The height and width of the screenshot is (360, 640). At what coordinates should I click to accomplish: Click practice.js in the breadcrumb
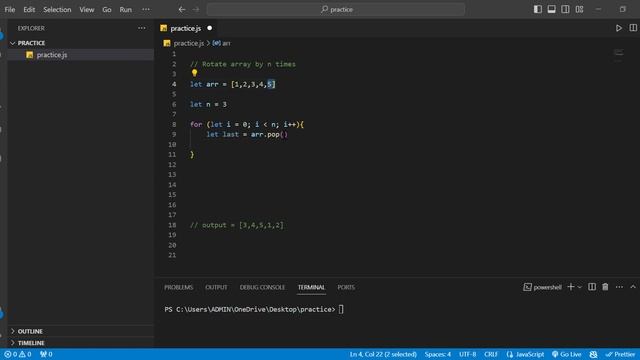pos(188,43)
